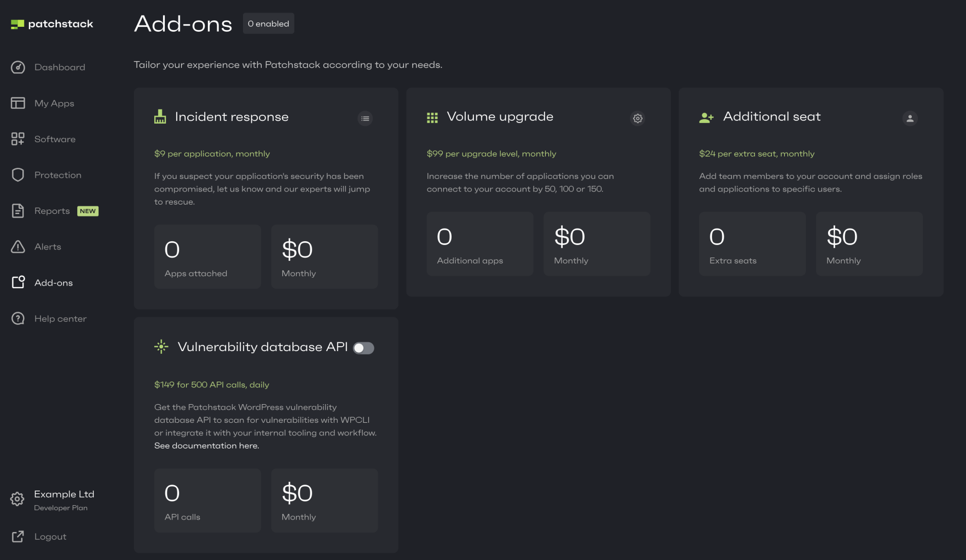
Task: Click the Incident response broom icon
Action: pos(160,116)
